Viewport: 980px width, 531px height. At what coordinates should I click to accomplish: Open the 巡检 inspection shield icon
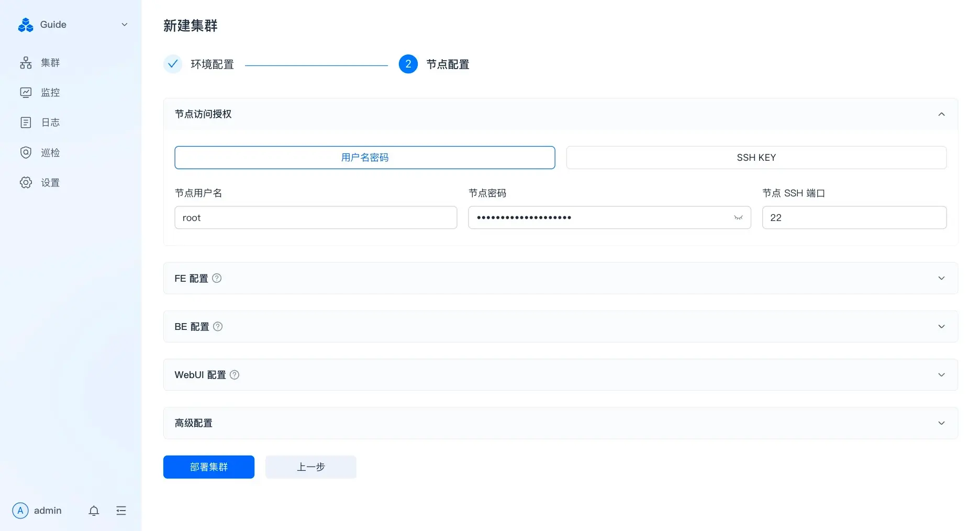pos(26,152)
